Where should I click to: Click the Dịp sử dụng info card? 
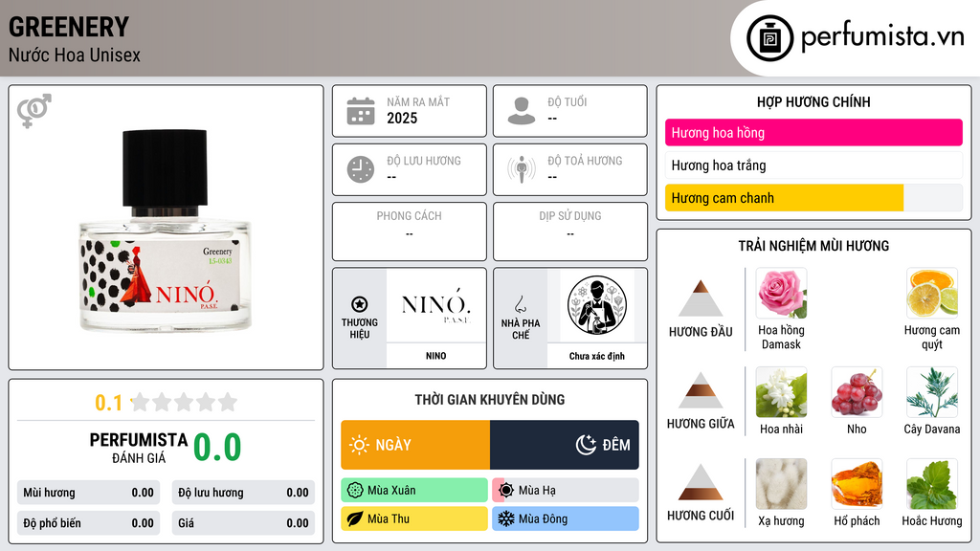tap(570, 231)
